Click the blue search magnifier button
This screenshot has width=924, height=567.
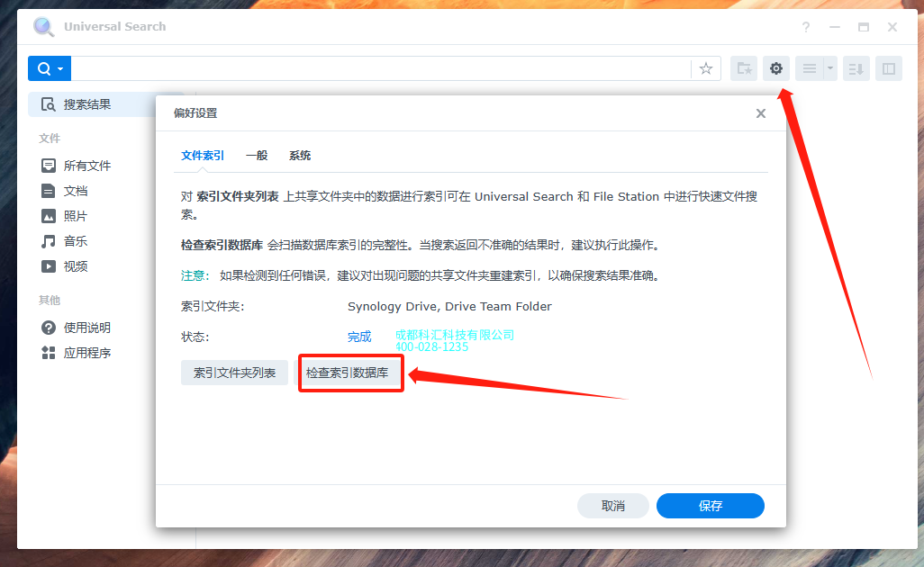pos(50,69)
